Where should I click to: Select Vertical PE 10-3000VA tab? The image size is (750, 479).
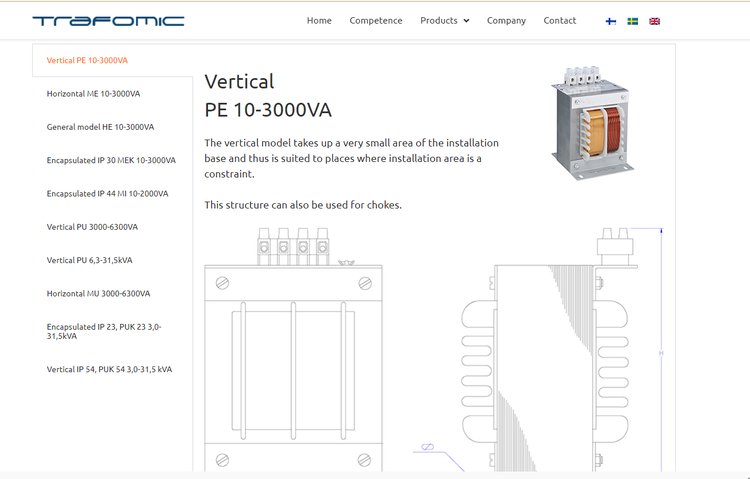[x=87, y=61]
